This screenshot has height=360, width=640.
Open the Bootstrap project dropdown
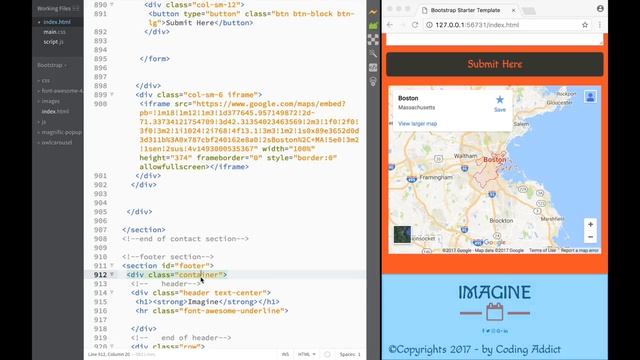(52, 65)
